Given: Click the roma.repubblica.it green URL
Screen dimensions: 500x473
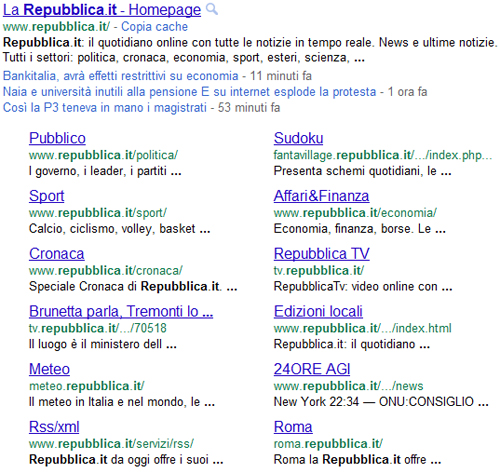Looking at the screenshot, I should coord(328,444).
